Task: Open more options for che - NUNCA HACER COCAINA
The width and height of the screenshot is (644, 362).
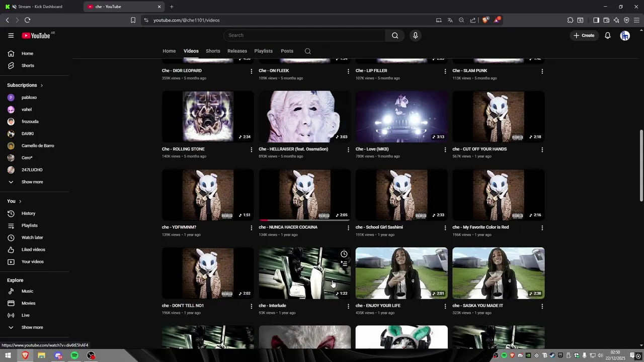Action: click(348, 228)
